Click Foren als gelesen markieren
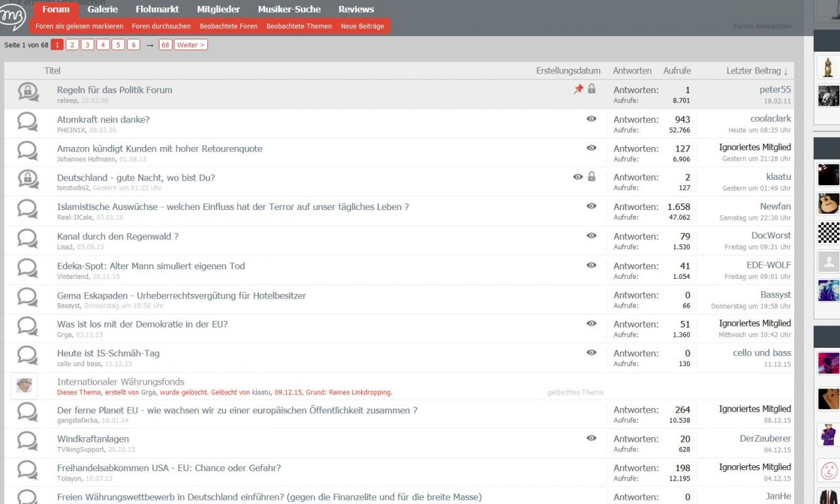This screenshot has height=504, width=840. point(79,26)
